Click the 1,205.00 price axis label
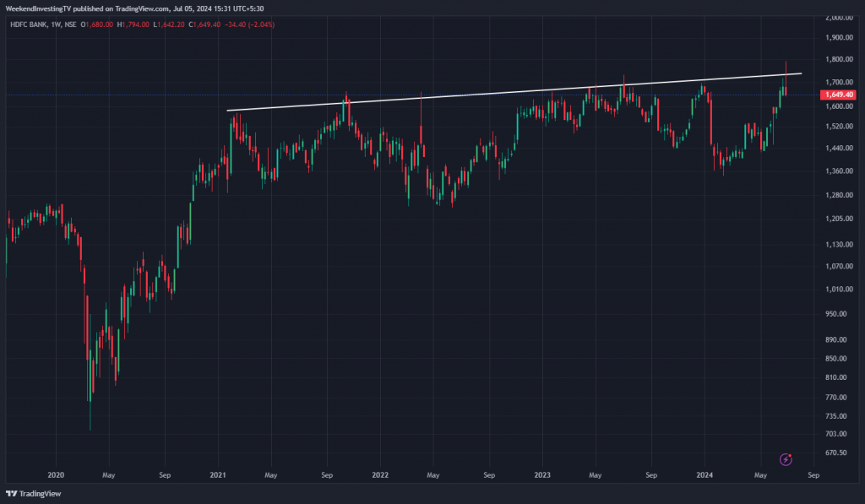The width and height of the screenshot is (865, 504). point(839,219)
